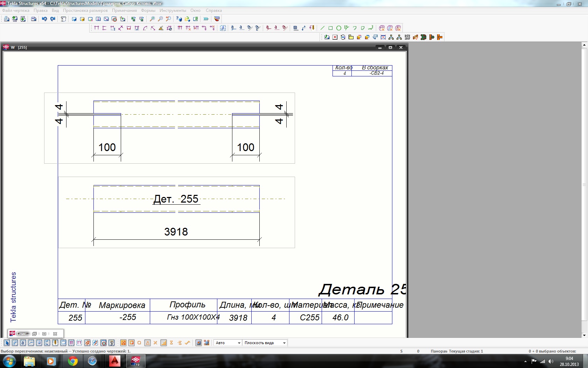
Task: Click the horizontal dimension tool icon
Action: point(96,28)
